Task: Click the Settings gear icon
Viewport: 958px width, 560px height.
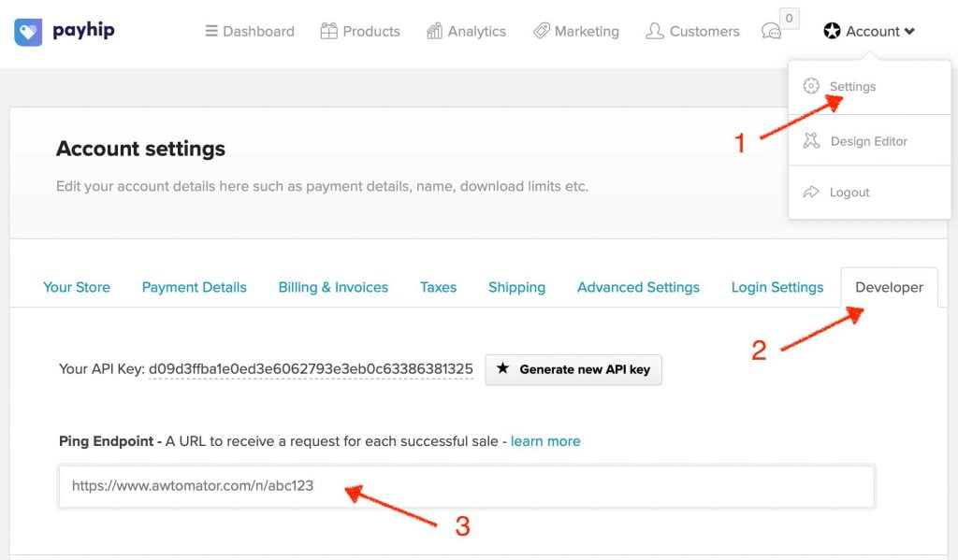Action: point(811,86)
